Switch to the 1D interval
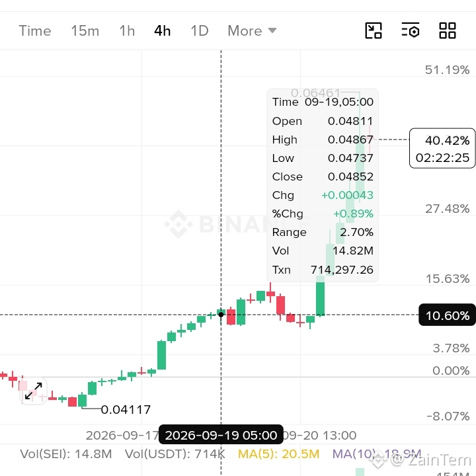 pyautogui.click(x=200, y=30)
